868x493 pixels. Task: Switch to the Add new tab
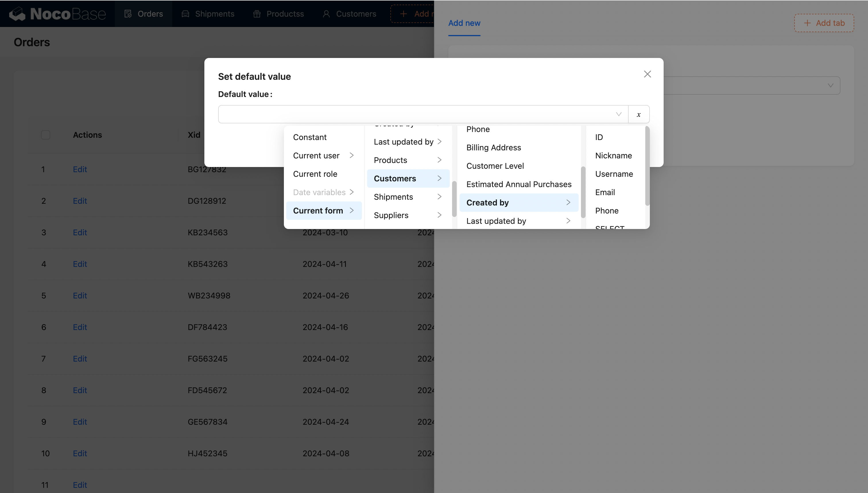pos(464,23)
